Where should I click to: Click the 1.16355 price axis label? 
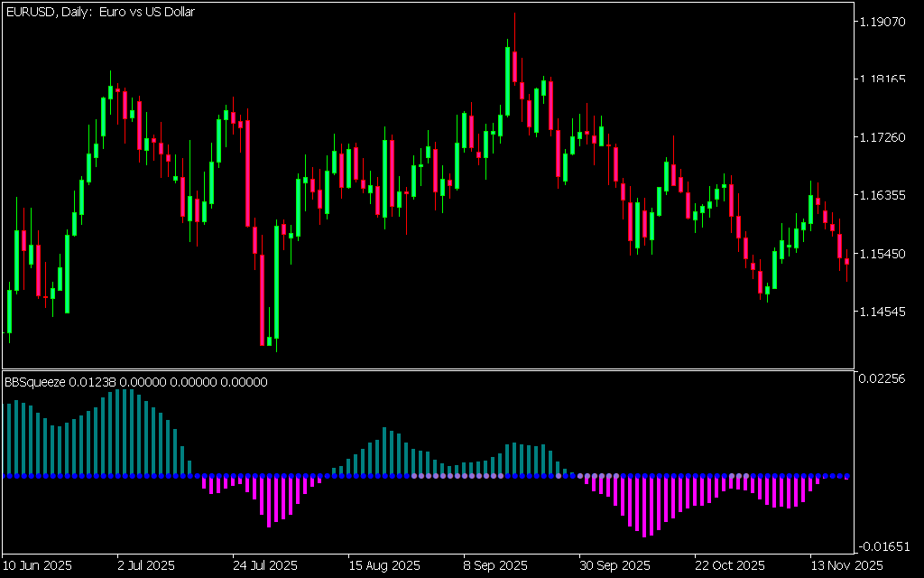click(x=882, y=195)
